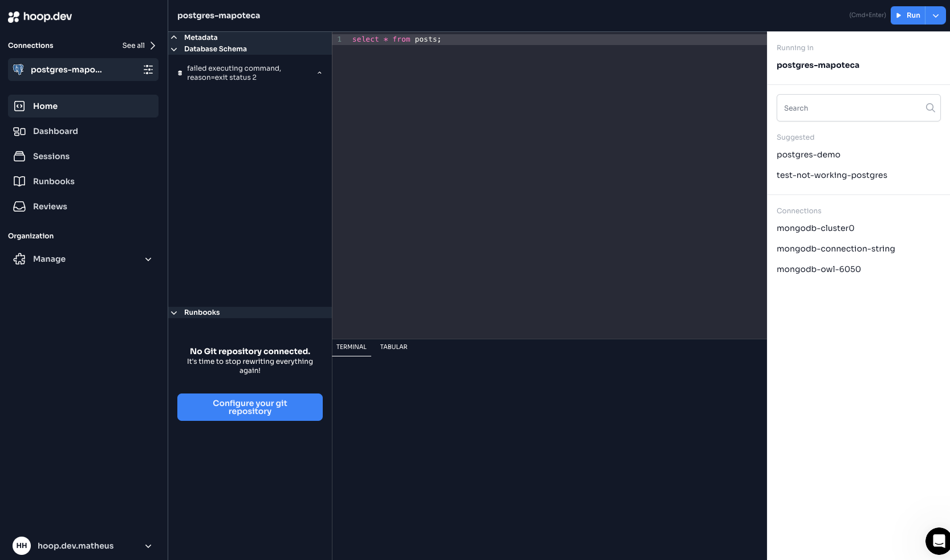Click the search magnifier icon

(x=930, y=108)
